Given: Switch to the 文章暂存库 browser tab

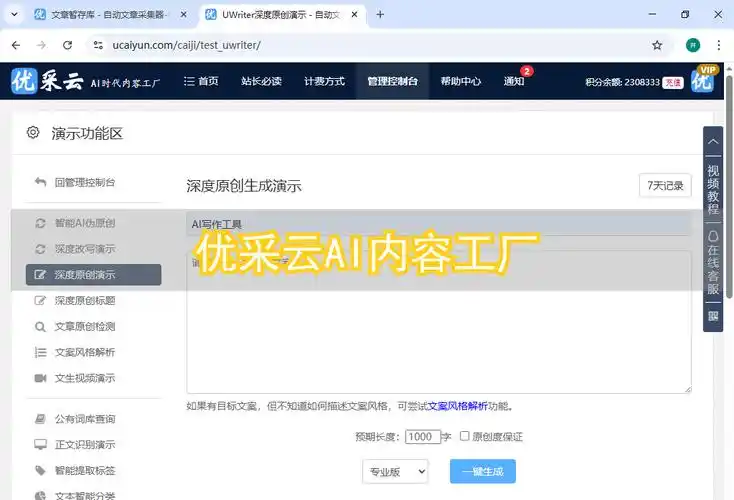Looking at the screenshot, I should click(x=110, y=15).
